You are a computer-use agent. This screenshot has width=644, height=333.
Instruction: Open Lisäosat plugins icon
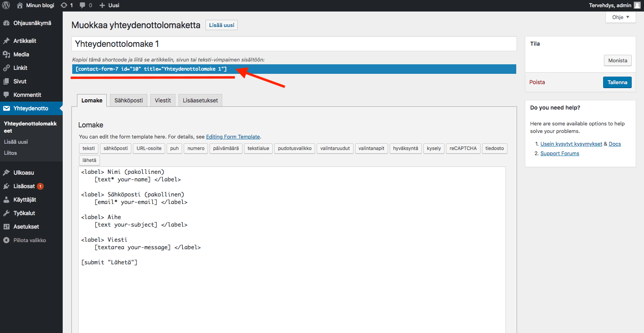(6, 186)
